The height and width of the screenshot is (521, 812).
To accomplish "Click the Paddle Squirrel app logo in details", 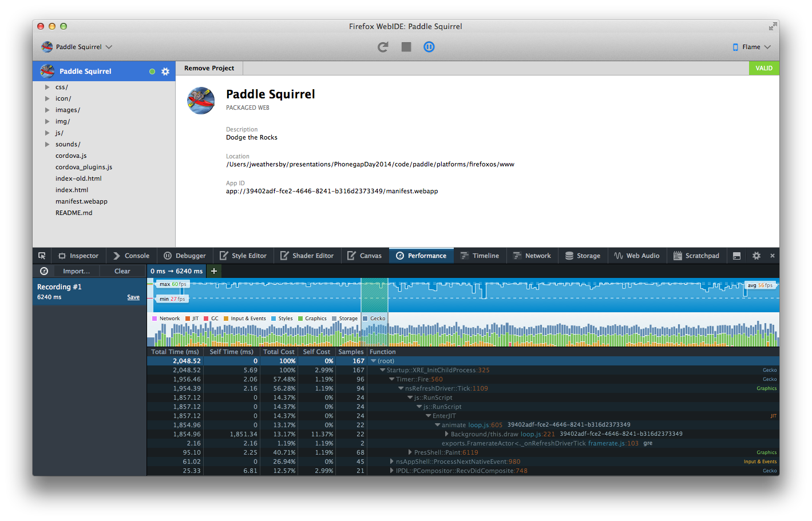I will coord(201,101).
